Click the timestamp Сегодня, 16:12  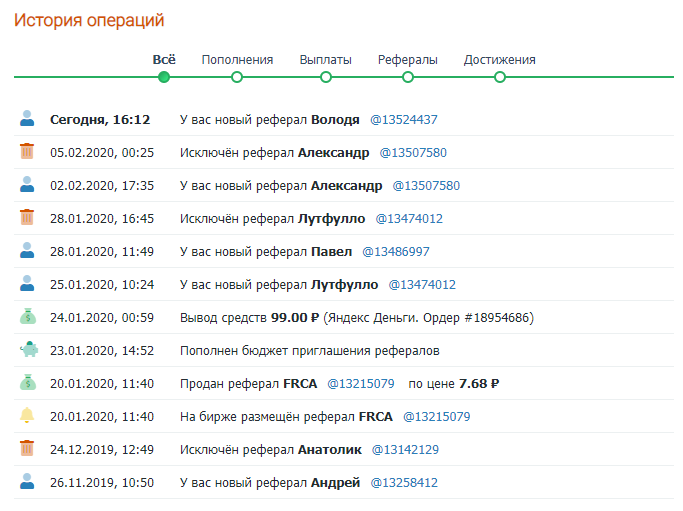(x=100, y=119)
